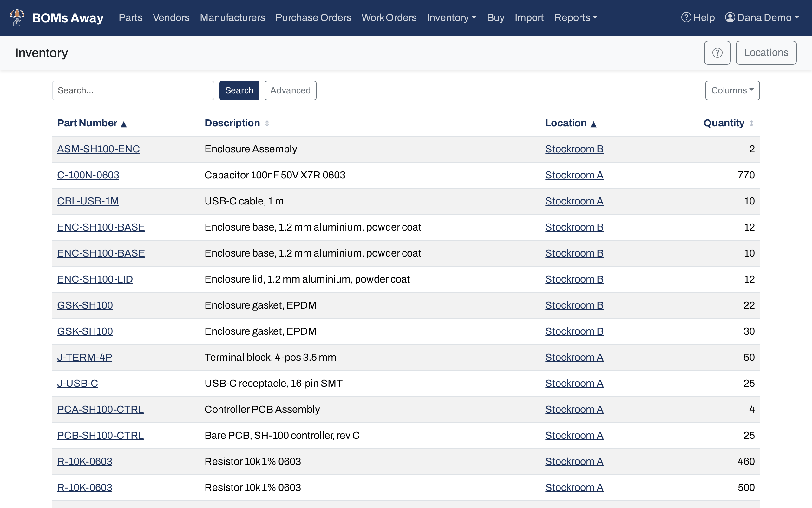Open the Vendors page

171,17
